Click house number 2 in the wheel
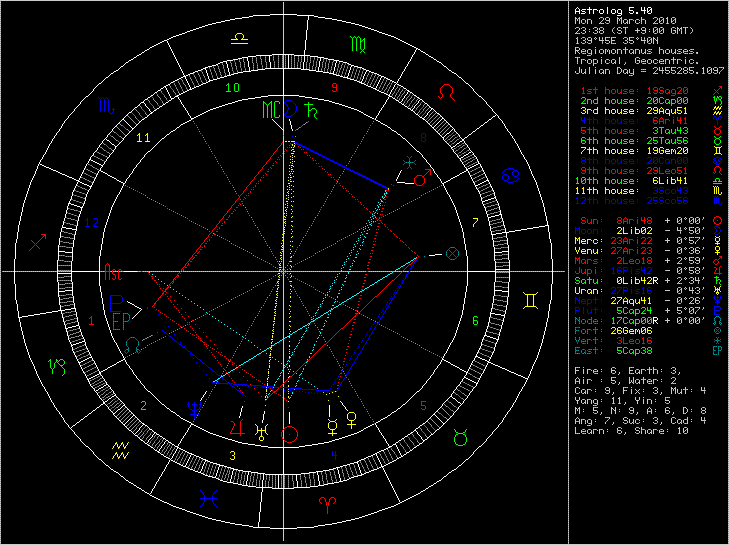The height and width of the screenshot is (545, 729). (143, 406)
